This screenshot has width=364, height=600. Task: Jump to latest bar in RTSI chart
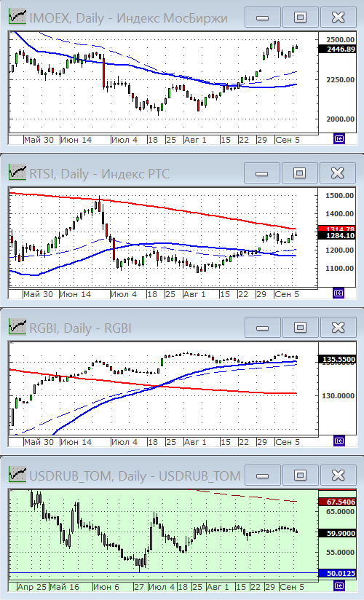coord(339,293)
